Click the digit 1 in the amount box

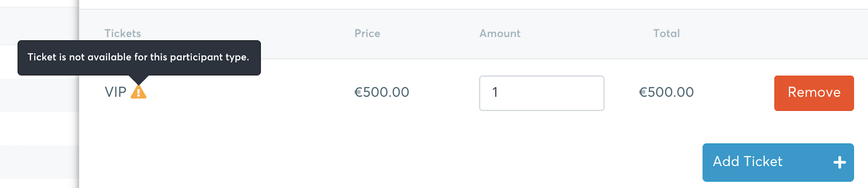point(495,92)
